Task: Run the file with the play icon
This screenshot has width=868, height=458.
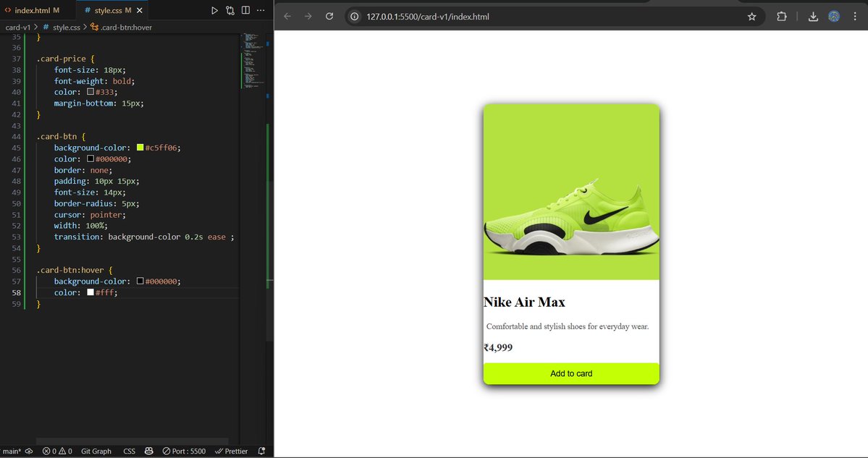Action: pos(214,11)
